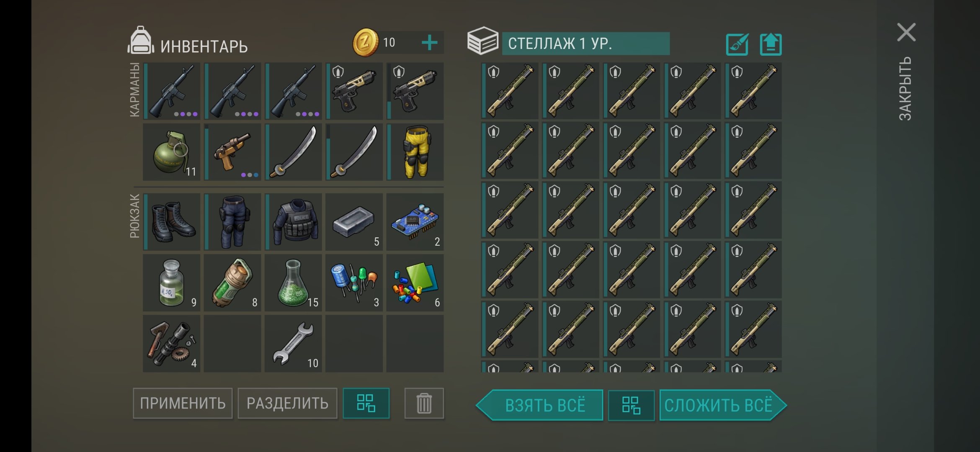Viewport: 980px width, 452px height.
Task: Pick the black combat boots
Action: 172,222
